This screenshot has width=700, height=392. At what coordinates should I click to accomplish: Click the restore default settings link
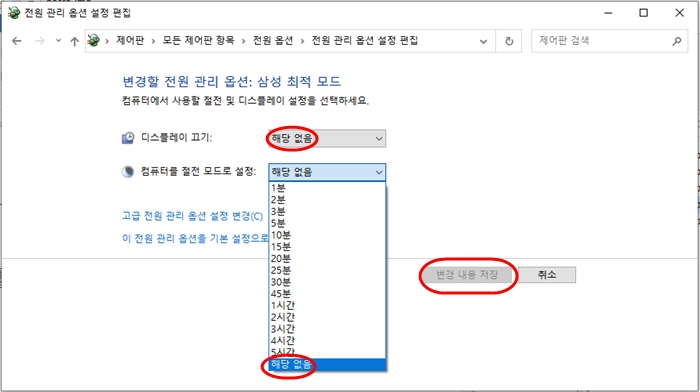pyautogui.click(x=195, y=238)
